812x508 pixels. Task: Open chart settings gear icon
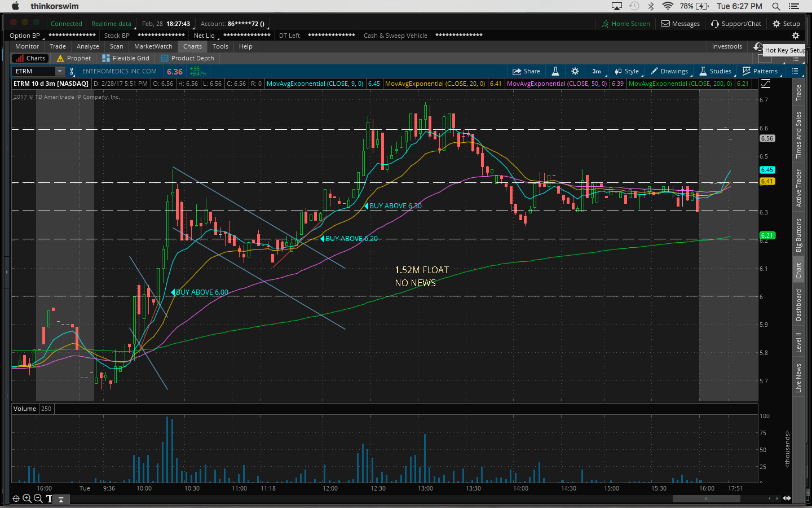tap(575, 71)
